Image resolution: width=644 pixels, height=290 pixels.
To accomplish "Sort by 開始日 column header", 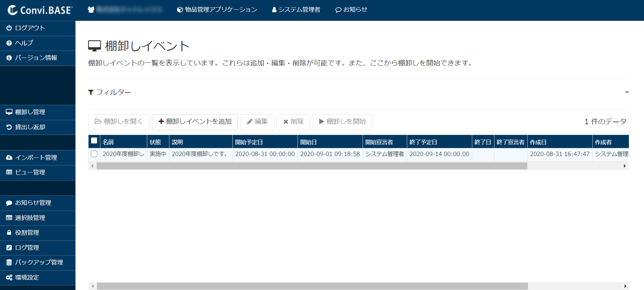I will coord(330,142).
